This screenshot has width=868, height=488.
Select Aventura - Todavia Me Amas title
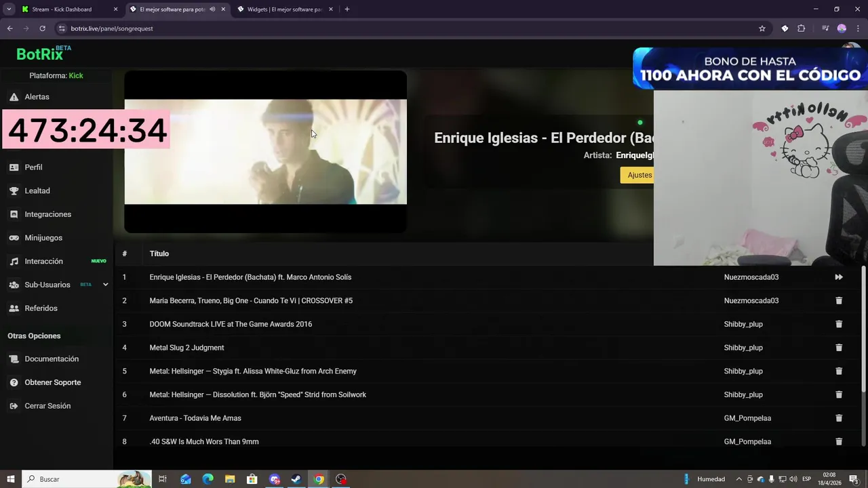195,418
